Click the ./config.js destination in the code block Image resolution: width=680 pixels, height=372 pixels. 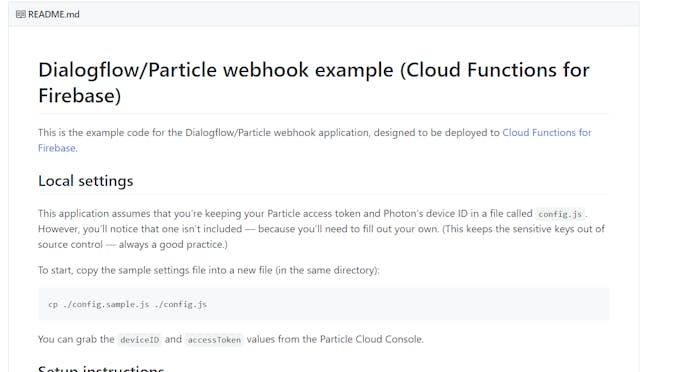(180, 304)
